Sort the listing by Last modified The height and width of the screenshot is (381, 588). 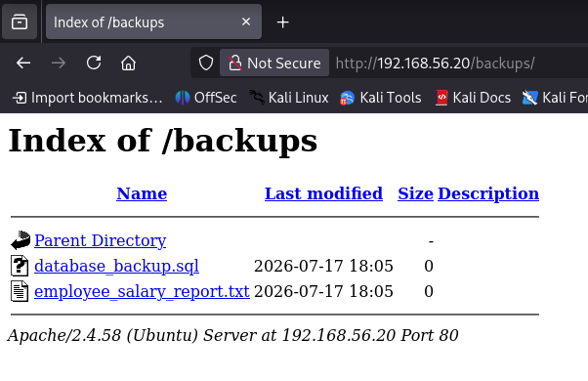pyautogui.click(x=323, y=193)
